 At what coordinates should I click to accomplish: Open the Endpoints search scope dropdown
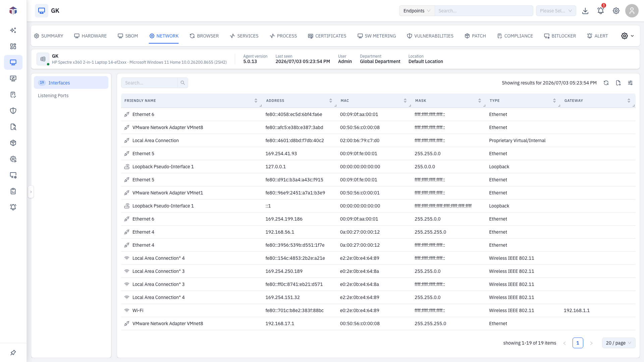tap(417, 11)
